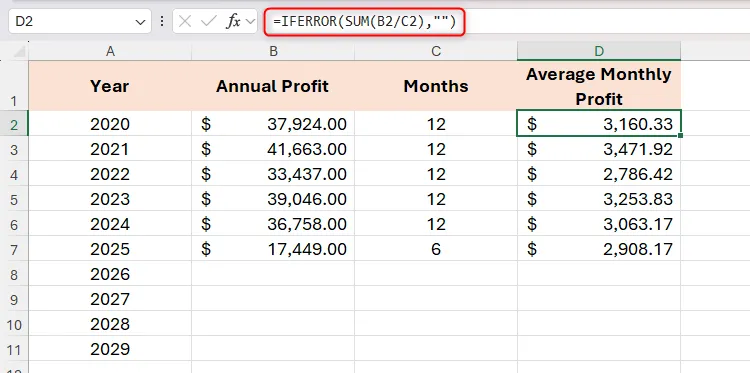Select the 2,786.42 monthly profit cell
Screen dimensions: 750x373
coord(599,174)
